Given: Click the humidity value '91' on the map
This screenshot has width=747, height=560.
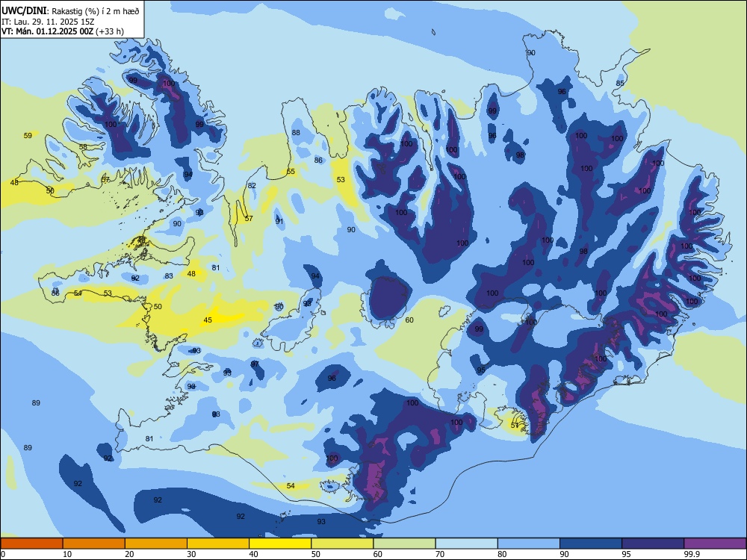Looking at the screenshot, I should [x=279, y=222].
